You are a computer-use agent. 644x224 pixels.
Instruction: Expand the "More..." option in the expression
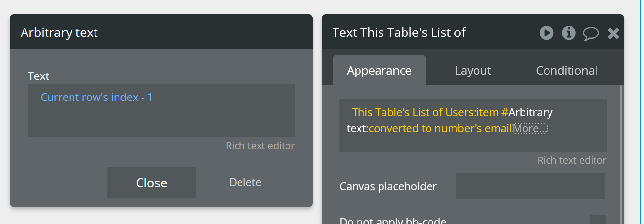pyautogui.click(x=530, y=129)
